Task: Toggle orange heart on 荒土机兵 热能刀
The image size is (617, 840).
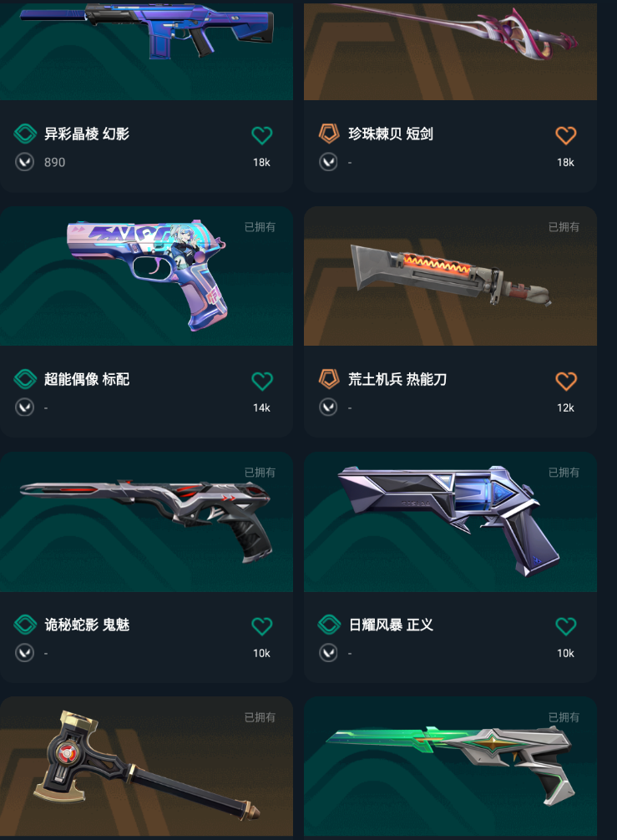Action: 565,381
